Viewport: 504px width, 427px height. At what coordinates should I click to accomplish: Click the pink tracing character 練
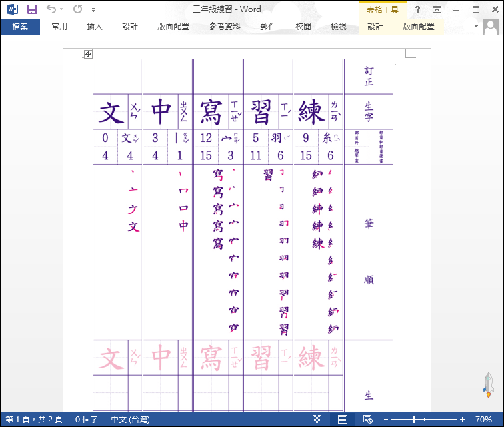(311, 358)
